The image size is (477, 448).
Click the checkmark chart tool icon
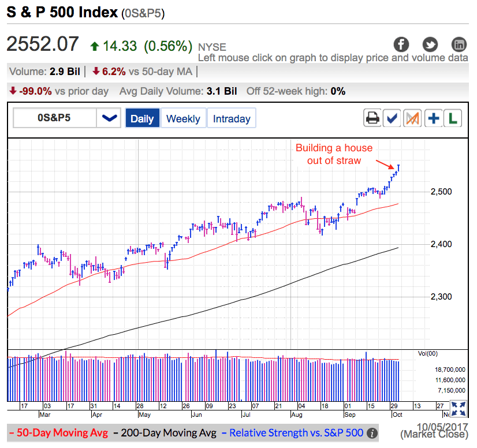pyautogui.click(x=392, y=118)
